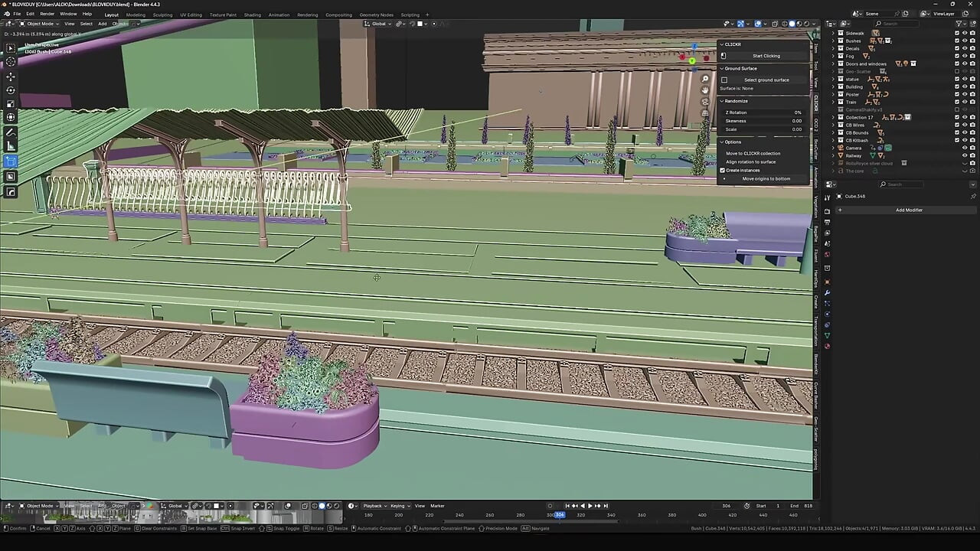This screenshot has width=980, height=551.
Task: Click the Add Modifier button in Properties
Action: [909, 210]
